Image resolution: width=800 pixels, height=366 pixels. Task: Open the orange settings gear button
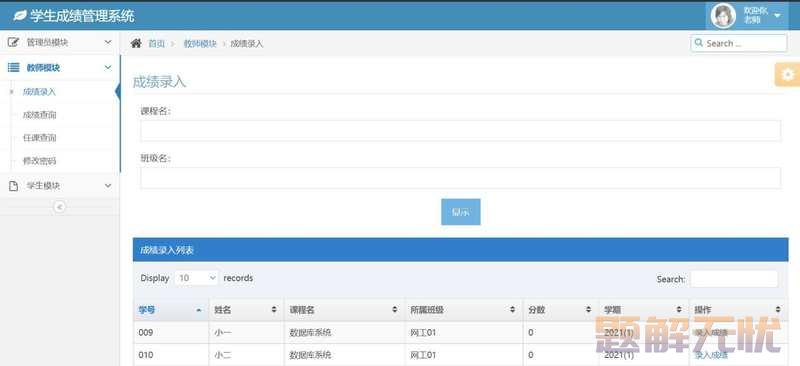787,75
